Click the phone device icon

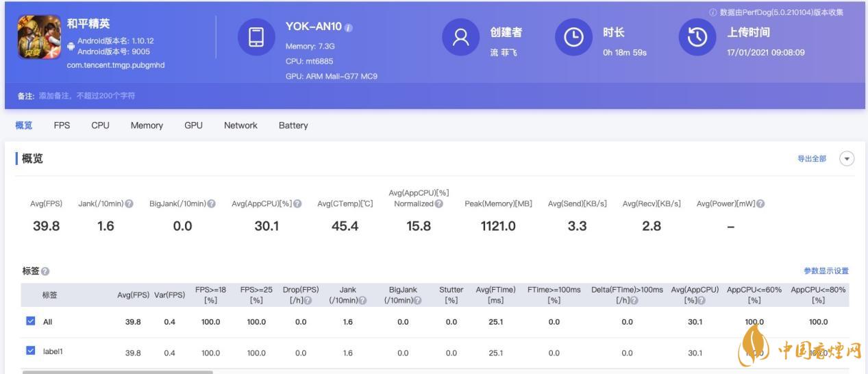point(256,37)
